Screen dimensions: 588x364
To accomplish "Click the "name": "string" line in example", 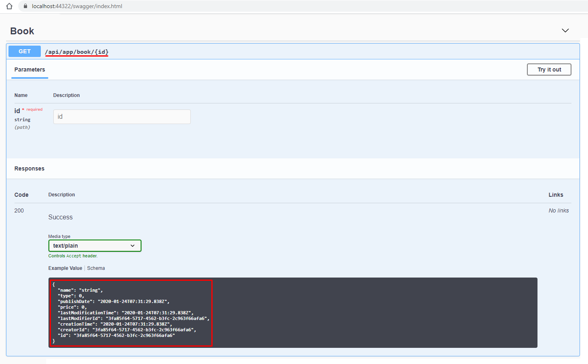I will coord(80,290).
